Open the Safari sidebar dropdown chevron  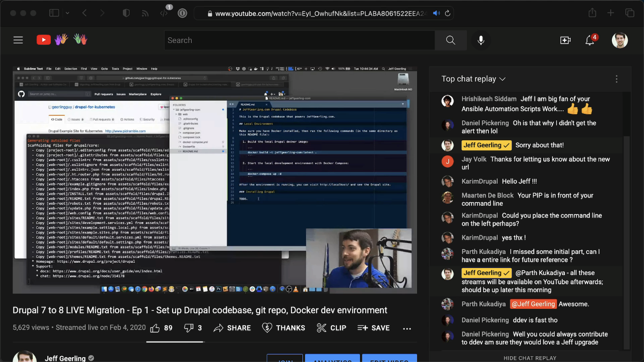[68, 13]
